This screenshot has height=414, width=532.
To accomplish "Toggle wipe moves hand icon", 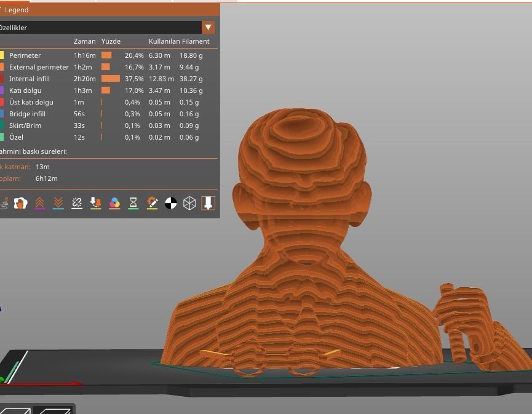I will click(x=21, y=203).
